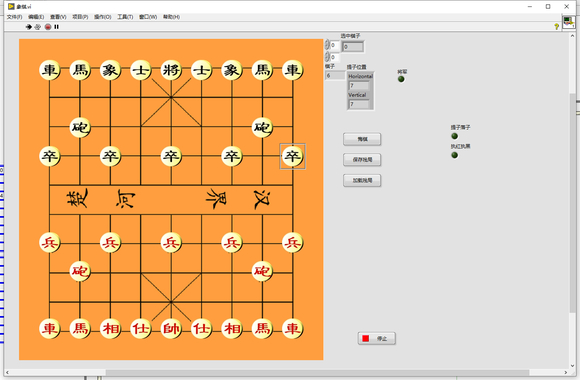Click the Run Continuously toolbar icon
The image size is (580, 380).
pos(38,27)
